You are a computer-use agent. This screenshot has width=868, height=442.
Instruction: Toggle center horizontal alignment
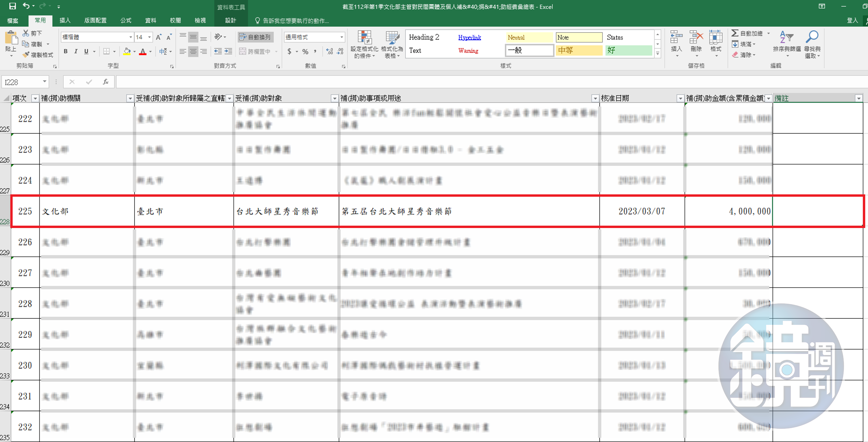(193, 52)
